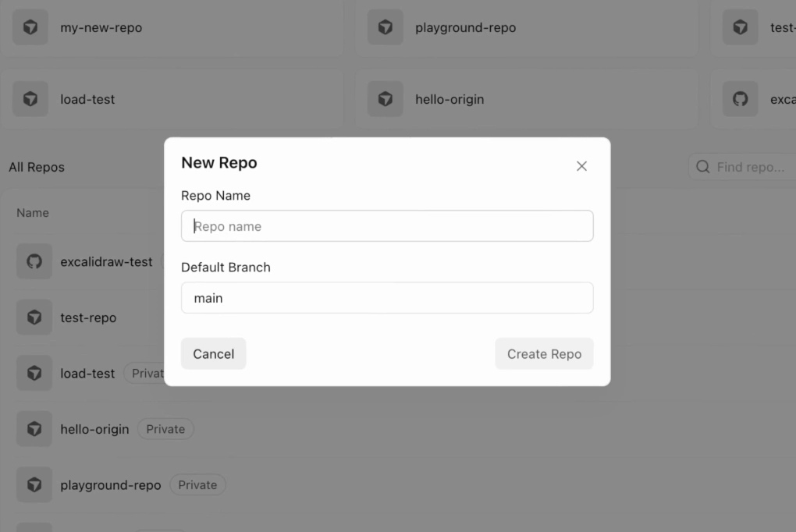Open the excalidraw-test repo in list
796x532 pixels.
106,262
